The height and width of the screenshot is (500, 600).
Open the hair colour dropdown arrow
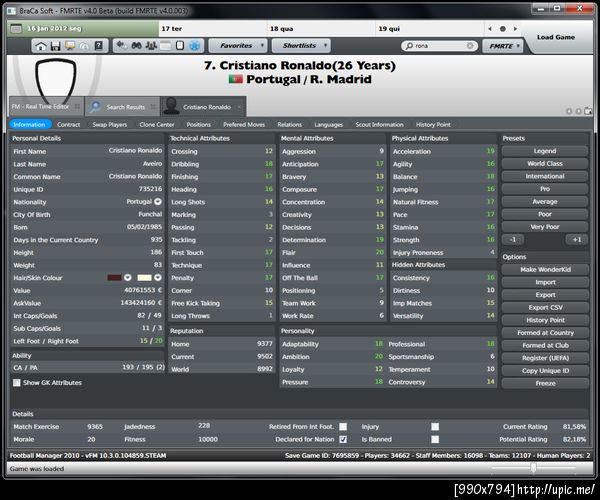pyautogui.click(x=128, y=277)
